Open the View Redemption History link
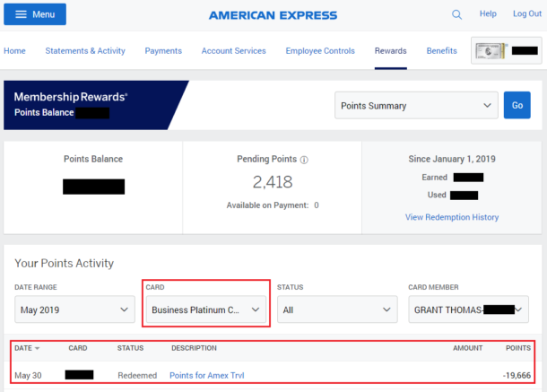Viewport: 547px width, 392px height. (452, 217)
